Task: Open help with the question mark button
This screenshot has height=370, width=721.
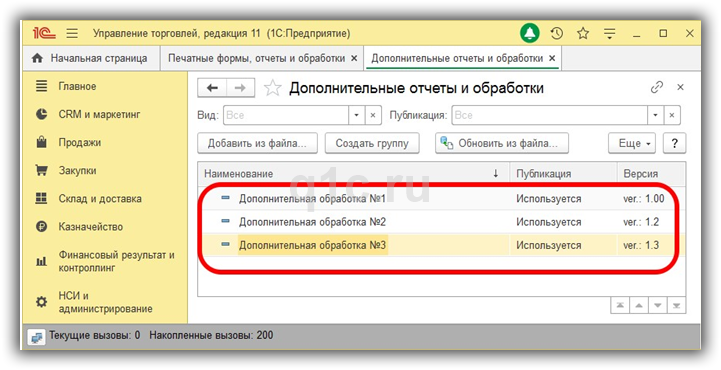Action: click(x=674, y=143)
